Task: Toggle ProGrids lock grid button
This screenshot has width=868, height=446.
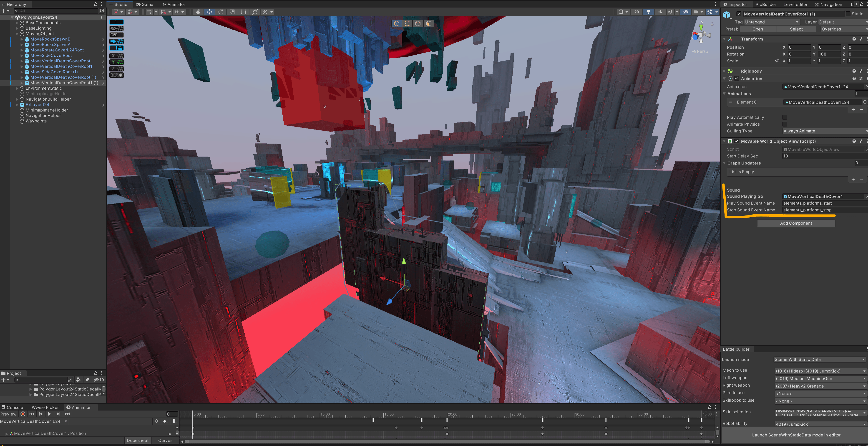Action: 117,48
